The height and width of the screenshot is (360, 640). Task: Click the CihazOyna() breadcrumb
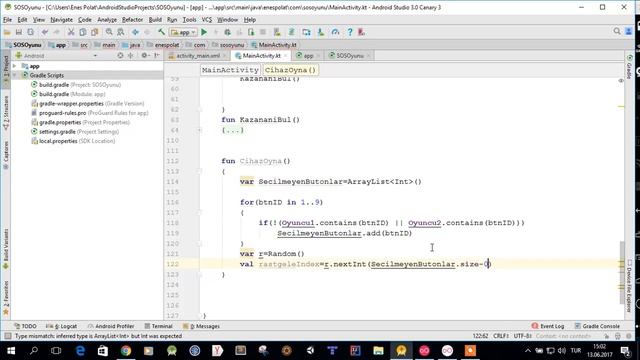(x=290, y=70)
